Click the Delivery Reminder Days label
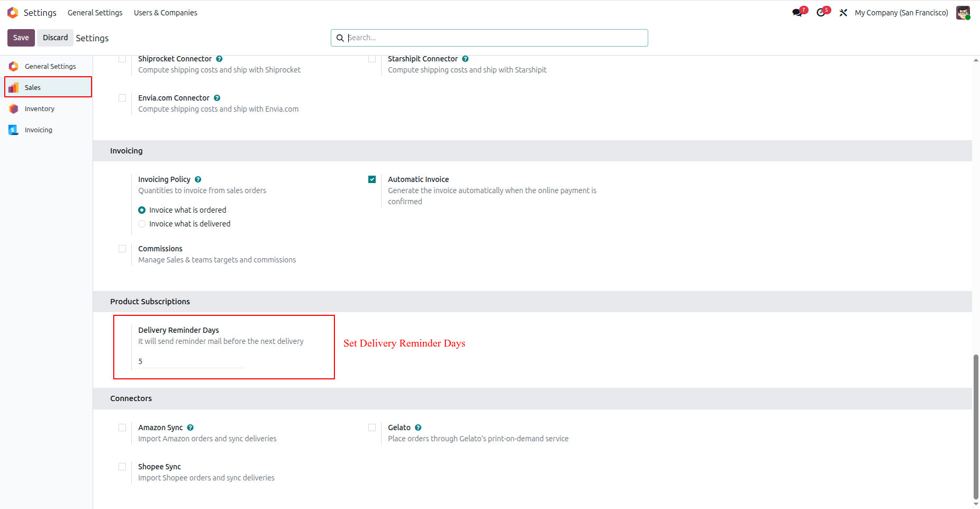 coord(178,330)
